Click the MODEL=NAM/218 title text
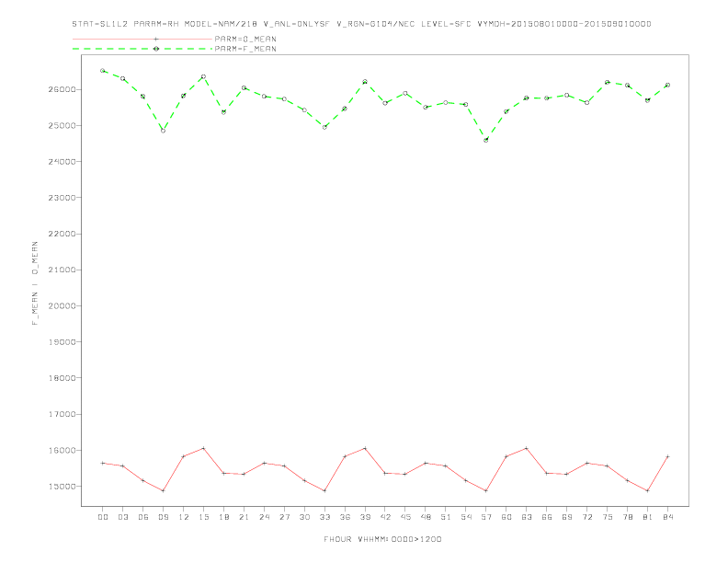728x563 pixels. (221, 24)
